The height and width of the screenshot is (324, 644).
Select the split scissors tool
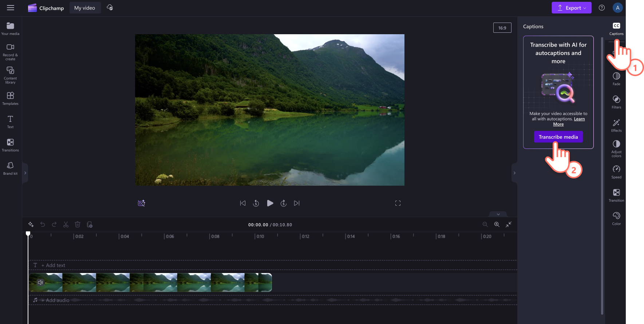pos(66,224)
